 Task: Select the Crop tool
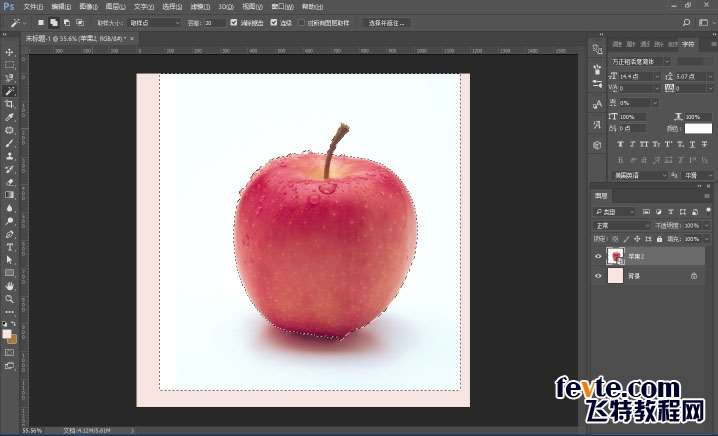tap(9, 104)
